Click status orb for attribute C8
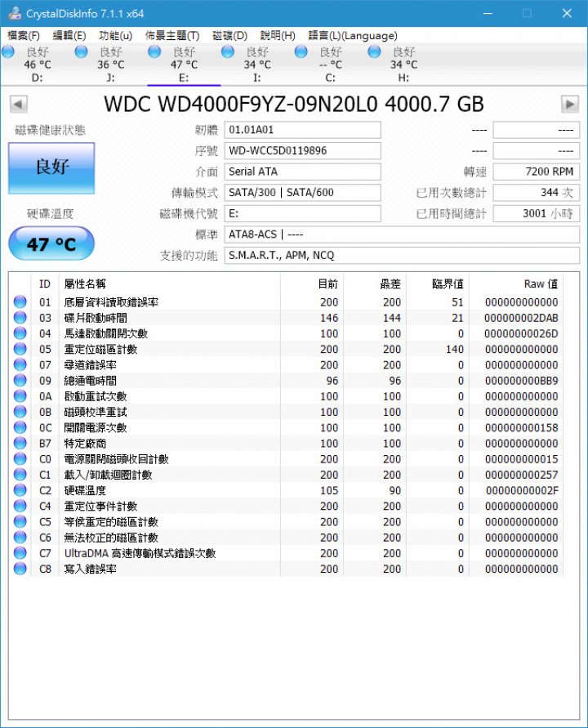Viewport: 588px width, 728px height. pos(20,569)
